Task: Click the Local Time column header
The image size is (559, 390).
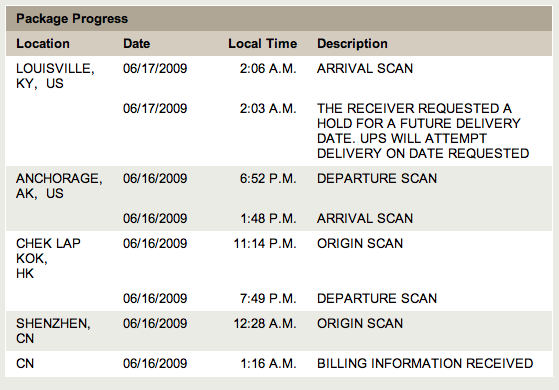Action: (262, 43)
